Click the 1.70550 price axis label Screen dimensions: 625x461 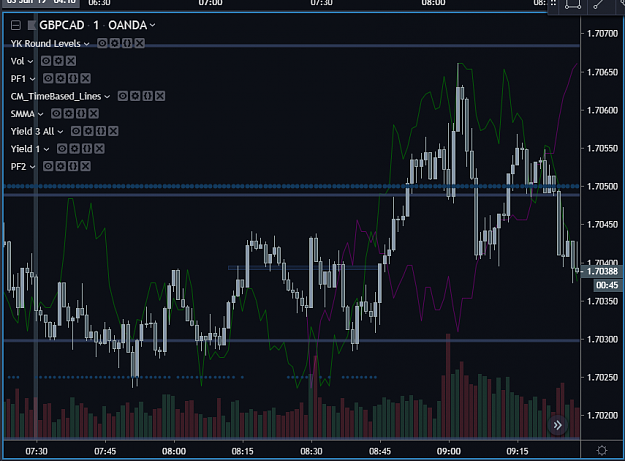coord(602,149)
